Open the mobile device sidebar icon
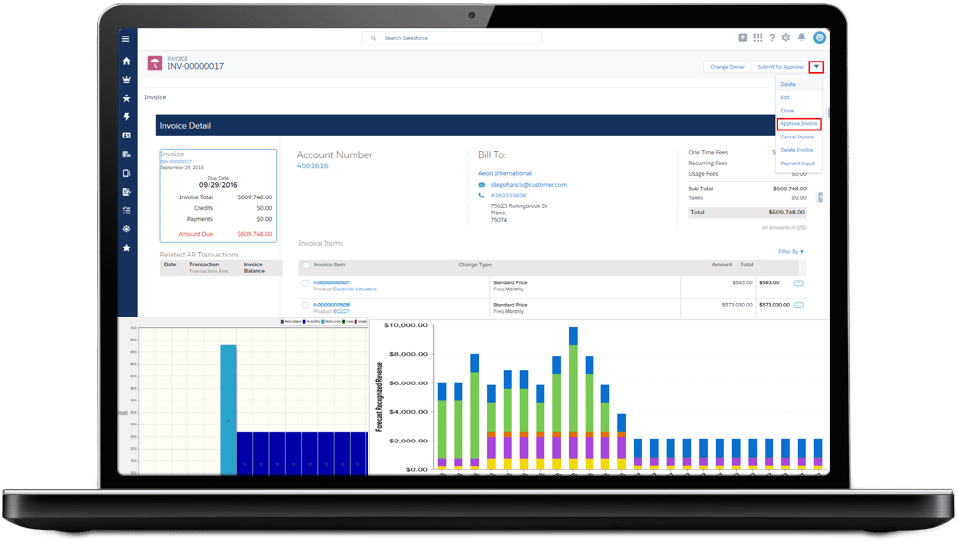This screenshot has width=958, height=541. click(126, 173)
